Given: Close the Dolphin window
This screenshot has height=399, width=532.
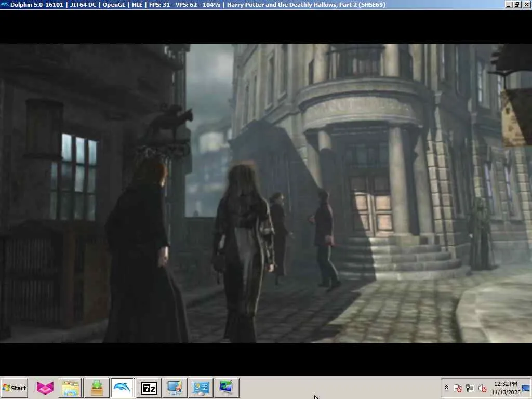Looking at the screenshot, I should pos(526,4).
